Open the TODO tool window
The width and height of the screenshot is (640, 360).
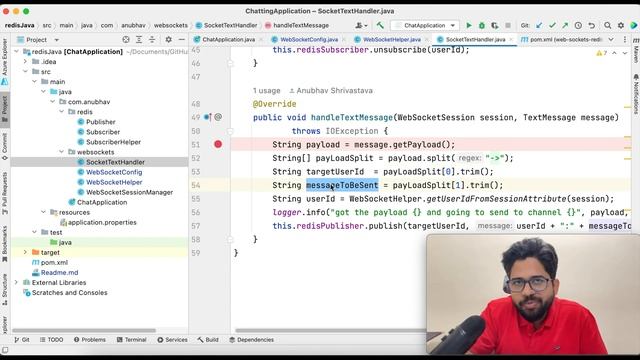click(51, 340)
